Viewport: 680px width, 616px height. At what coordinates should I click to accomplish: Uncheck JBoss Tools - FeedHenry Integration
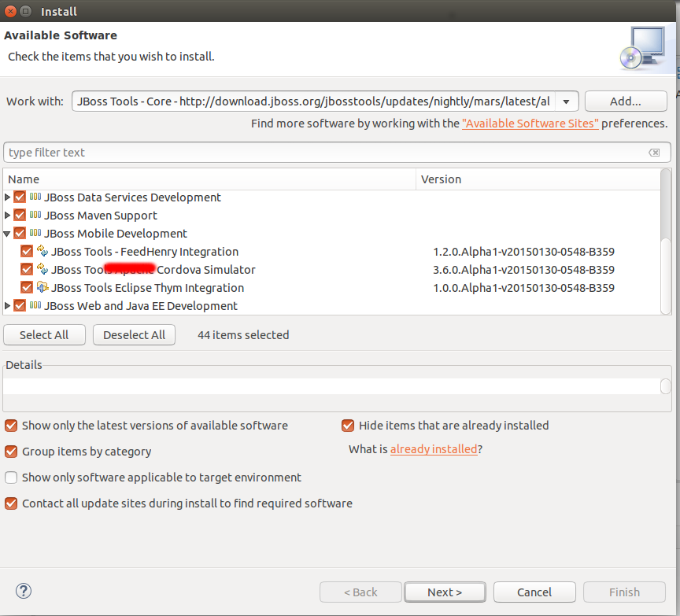[27, 252]
